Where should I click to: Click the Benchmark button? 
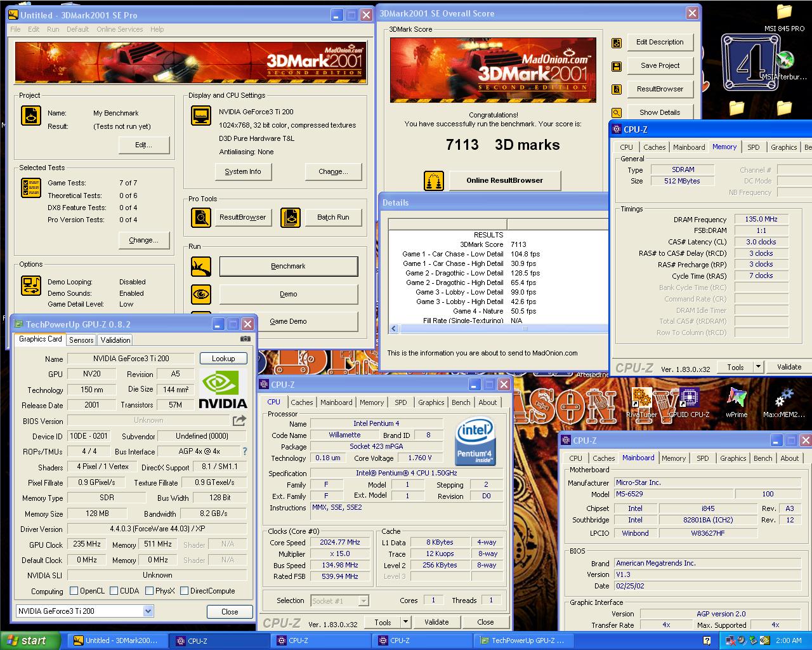click(289, 267)
